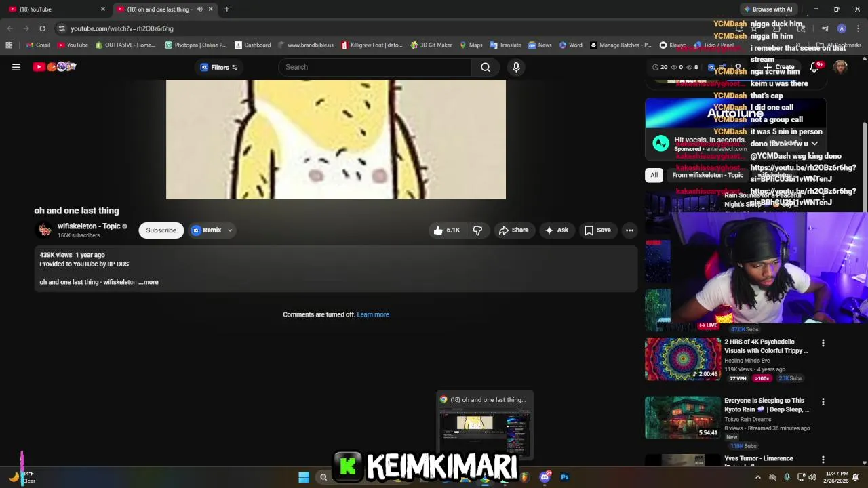The image size is (868, 488).
Task: Open the YouTube hamburger guide menu
Action: click(16, 67)
